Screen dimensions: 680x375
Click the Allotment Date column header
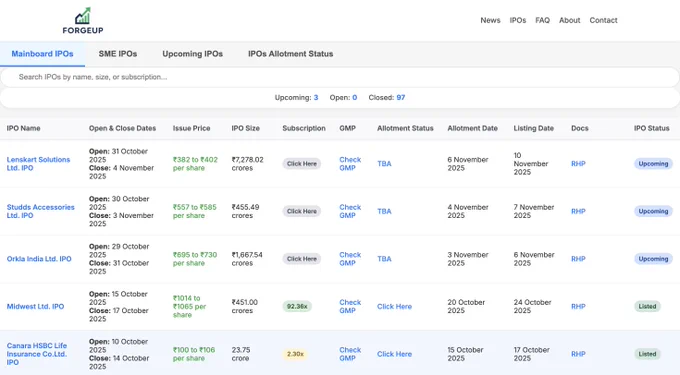pyautogui.click(x=472, y=128)
